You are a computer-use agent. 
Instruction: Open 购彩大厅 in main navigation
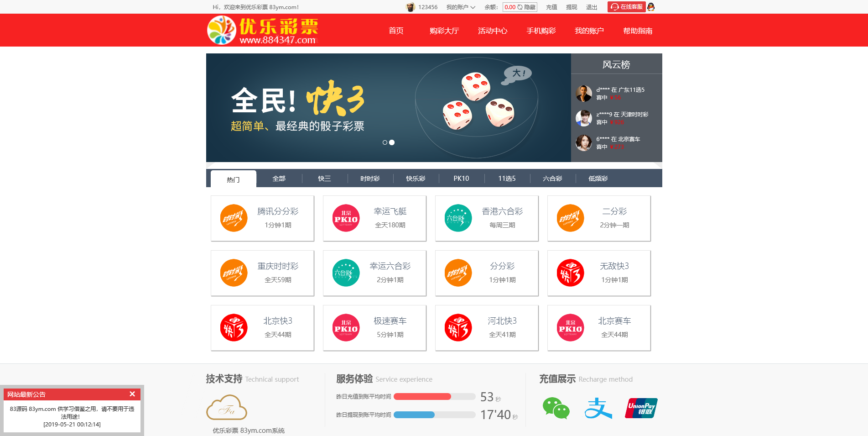click(x=444, y=31)
